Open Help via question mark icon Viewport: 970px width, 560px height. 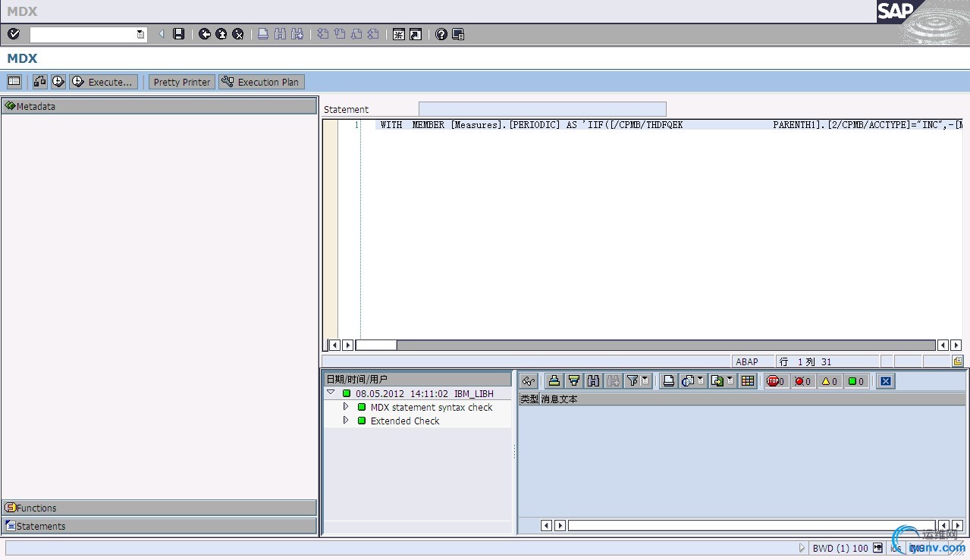pos(441,34)
